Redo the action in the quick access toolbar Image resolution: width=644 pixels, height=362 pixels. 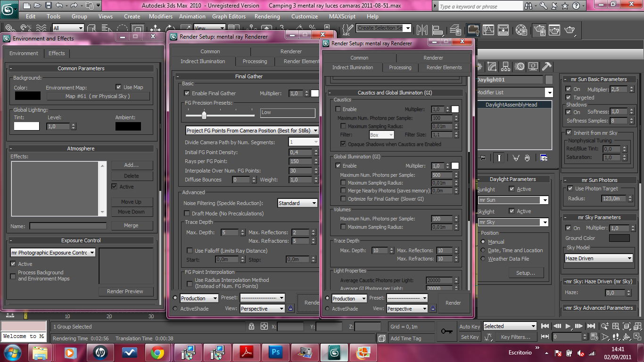(73, 6)
